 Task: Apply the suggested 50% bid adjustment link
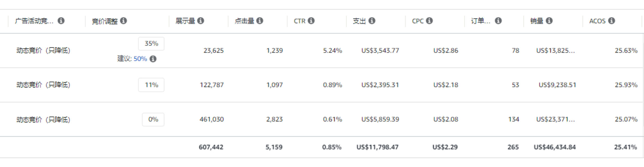140,59
